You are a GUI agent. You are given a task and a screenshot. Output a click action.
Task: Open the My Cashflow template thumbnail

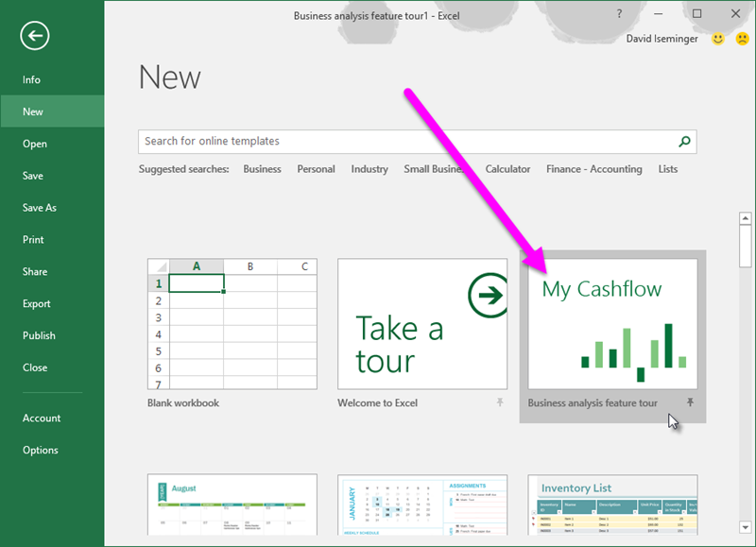(612, 324)
